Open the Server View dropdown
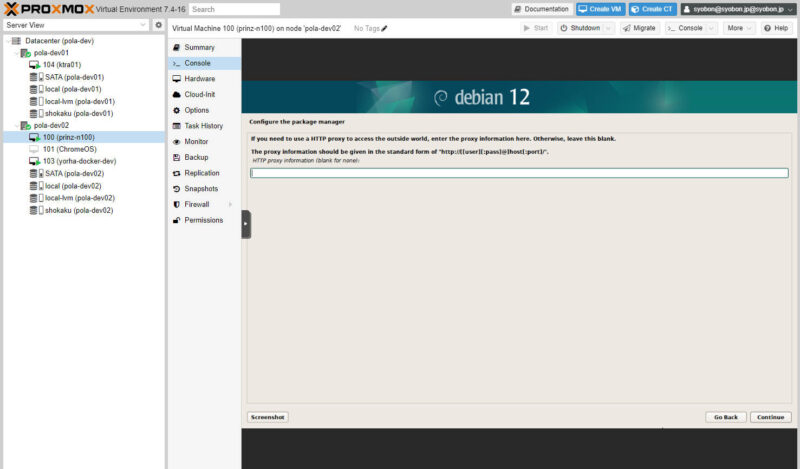This screenshot has height=469, width=800. [x=142, y=24]
